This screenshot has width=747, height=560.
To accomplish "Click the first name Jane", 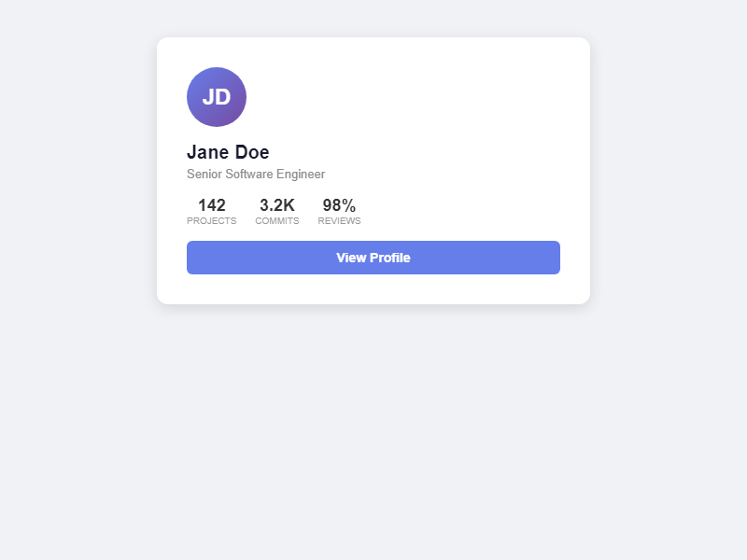I will pos(208,152).
